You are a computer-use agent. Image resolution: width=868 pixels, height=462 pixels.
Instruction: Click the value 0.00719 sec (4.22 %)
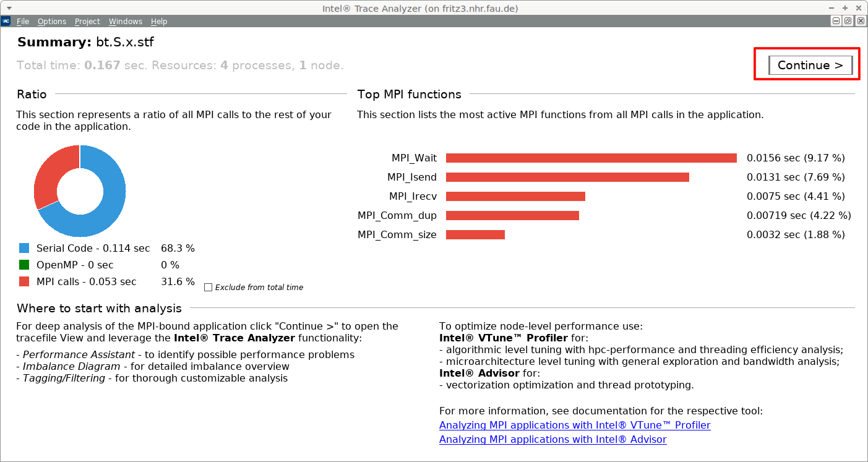click(x=799, y=215)
